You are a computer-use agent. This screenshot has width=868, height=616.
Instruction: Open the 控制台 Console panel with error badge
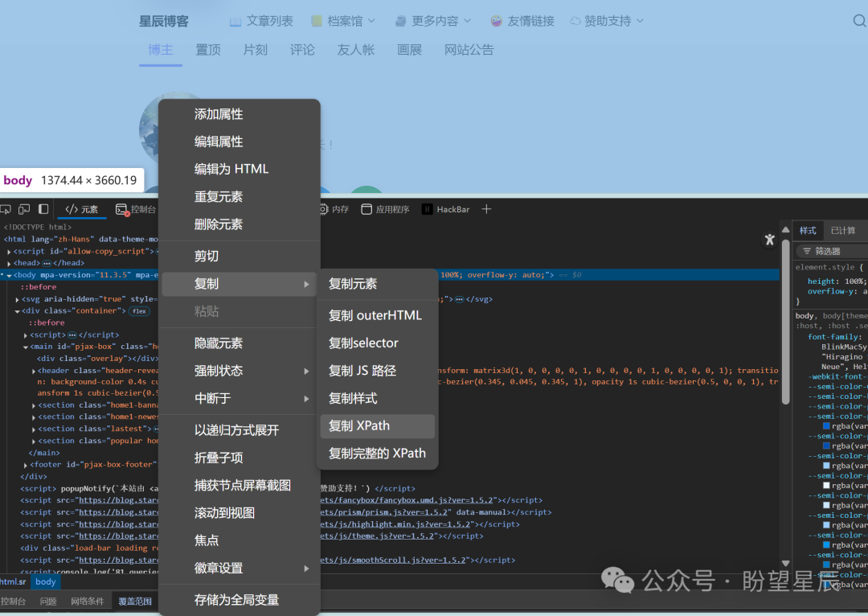point(137,208)
